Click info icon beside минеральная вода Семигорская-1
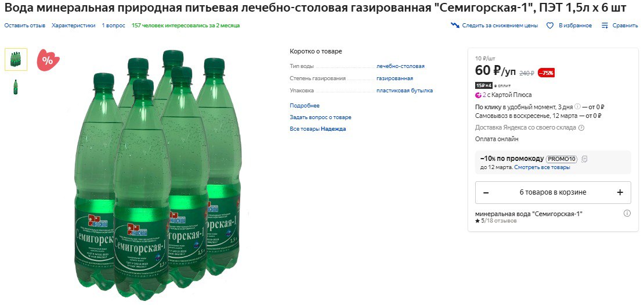The width and height of the screenshot is (644, 305). 627,213
